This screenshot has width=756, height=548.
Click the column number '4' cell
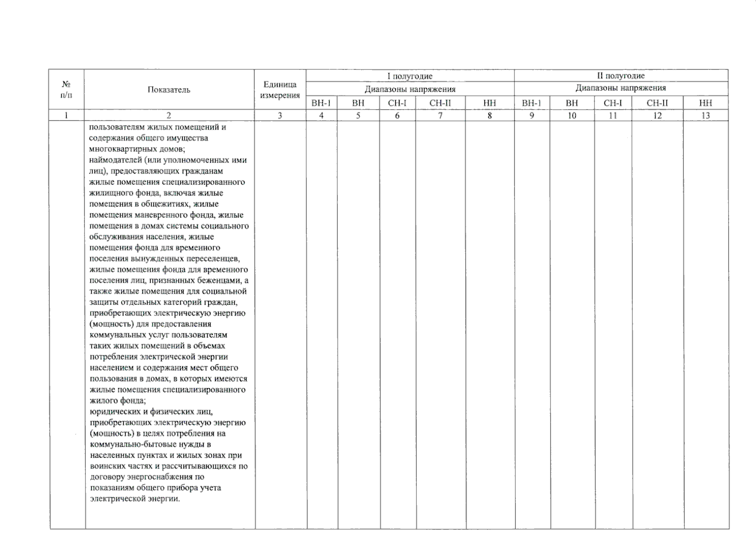coord(321,116)
